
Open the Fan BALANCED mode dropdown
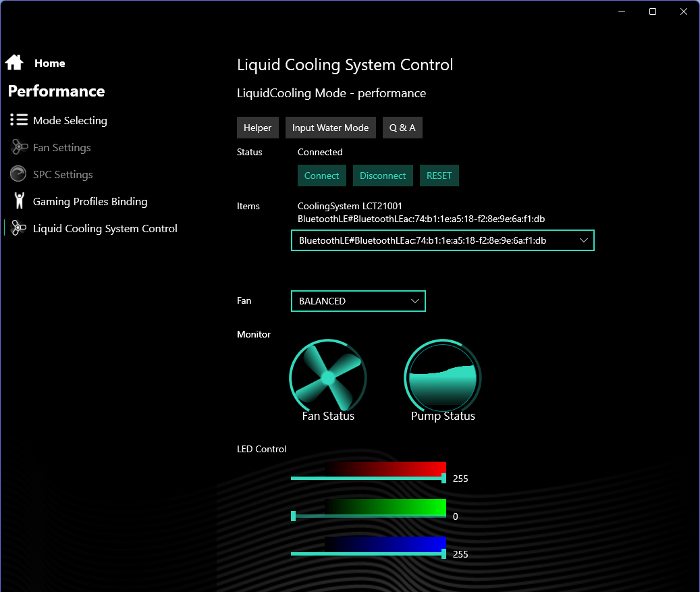pos(358,301)
